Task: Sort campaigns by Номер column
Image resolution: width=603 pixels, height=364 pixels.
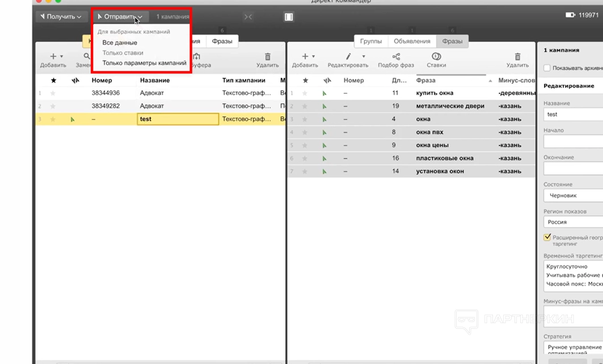Action: (x=102, y=81)
